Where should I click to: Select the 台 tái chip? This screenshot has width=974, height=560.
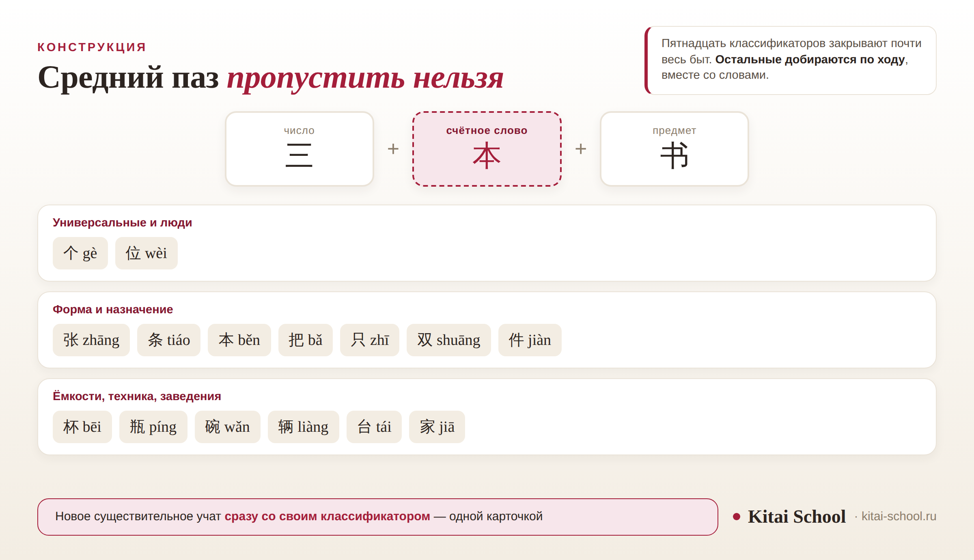[x=374, y=427]
